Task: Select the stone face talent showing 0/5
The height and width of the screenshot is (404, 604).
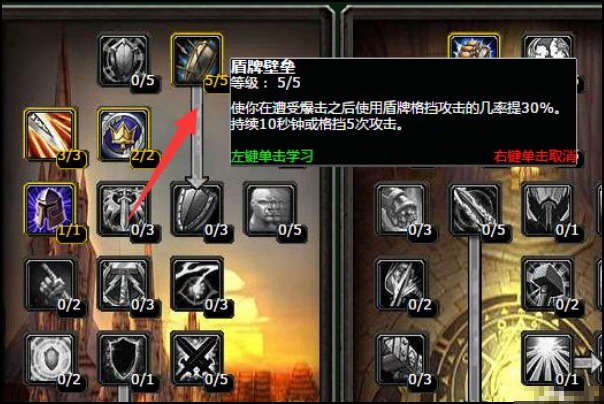Action: [270, 209]
